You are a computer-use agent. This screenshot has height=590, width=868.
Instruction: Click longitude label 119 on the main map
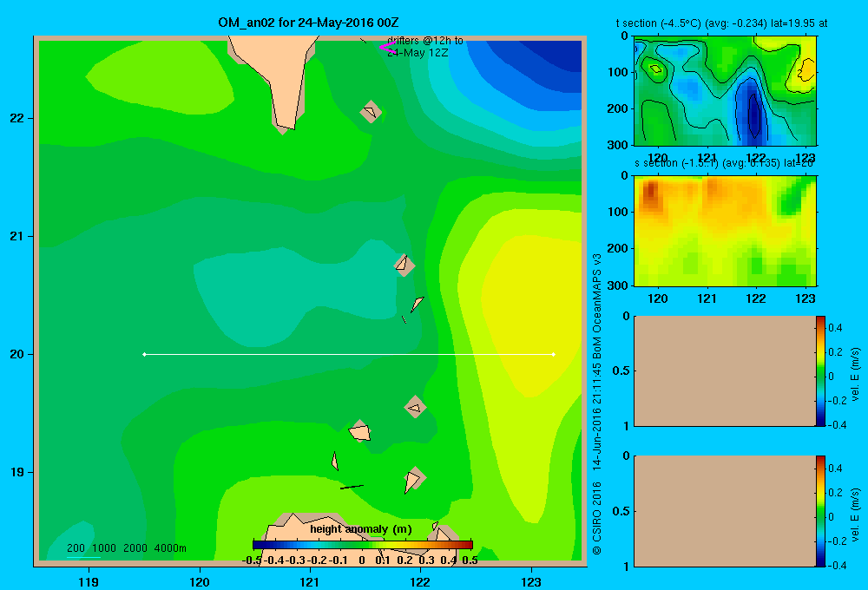click(89, 581)
